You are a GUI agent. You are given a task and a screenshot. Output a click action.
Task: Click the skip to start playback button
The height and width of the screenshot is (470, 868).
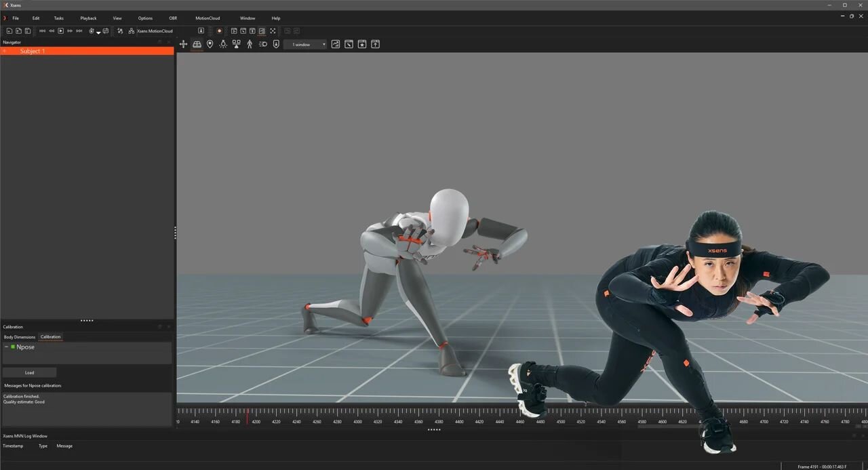[x=42, y=31]
